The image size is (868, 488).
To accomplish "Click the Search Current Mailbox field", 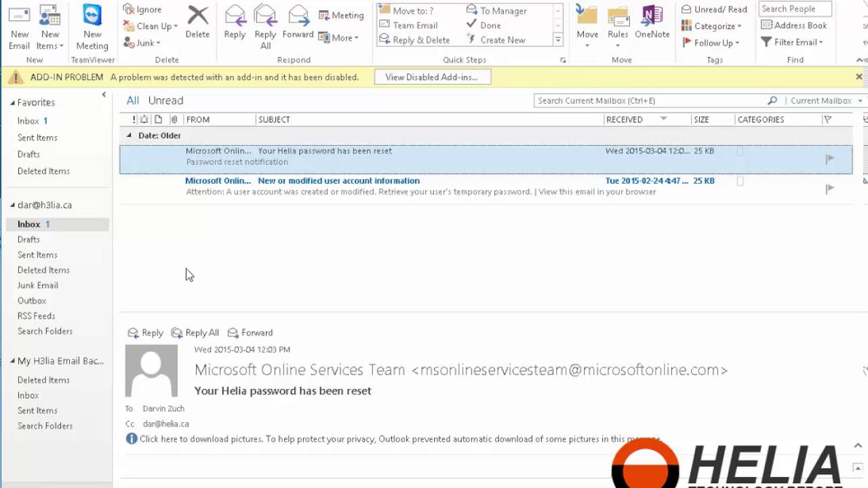I will coord(650,100).
